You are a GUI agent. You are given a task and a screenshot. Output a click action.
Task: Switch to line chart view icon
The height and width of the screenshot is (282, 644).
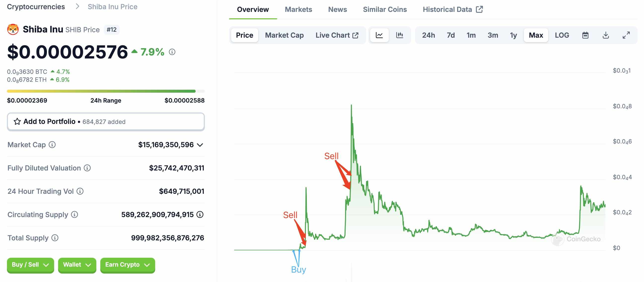379,35
